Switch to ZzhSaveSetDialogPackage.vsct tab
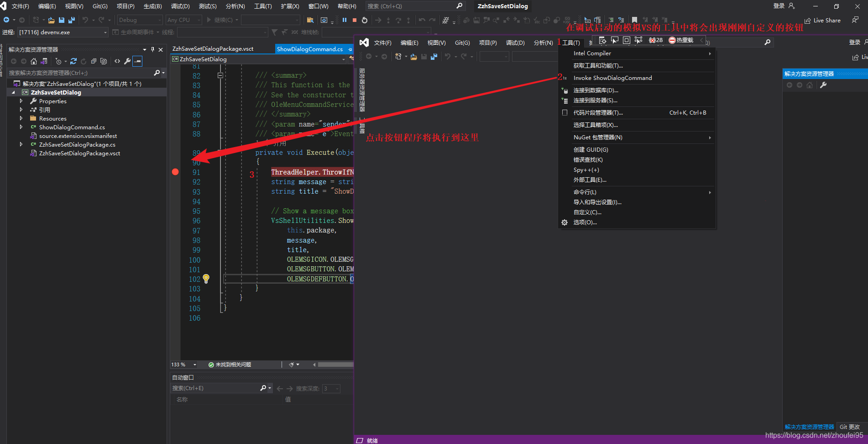 pyautogui.click(x=213, y=49)
